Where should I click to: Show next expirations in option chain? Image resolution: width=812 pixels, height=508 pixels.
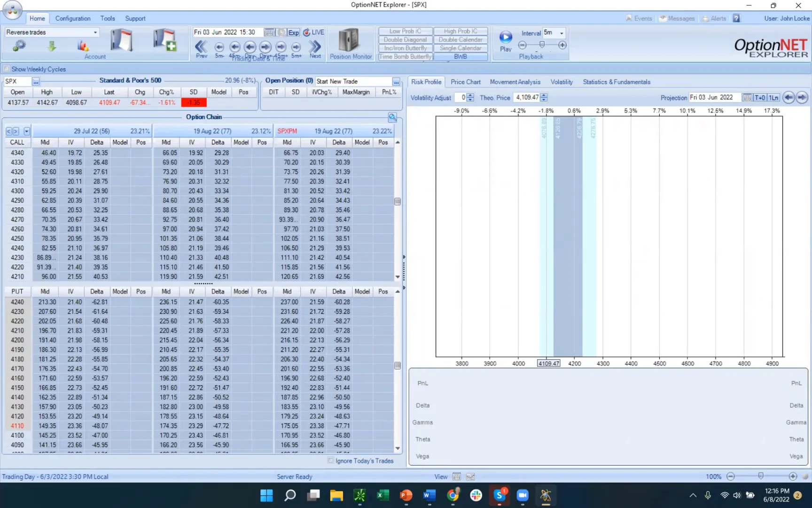[x=16, y=131]
